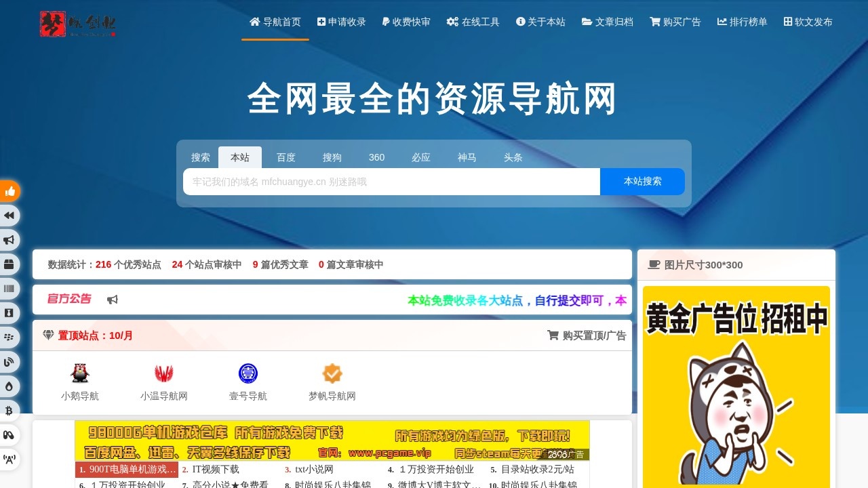The height and width of the screenshot is (488, 868).
Task: Select the 神马 search tab
Action: pos(467,157)
